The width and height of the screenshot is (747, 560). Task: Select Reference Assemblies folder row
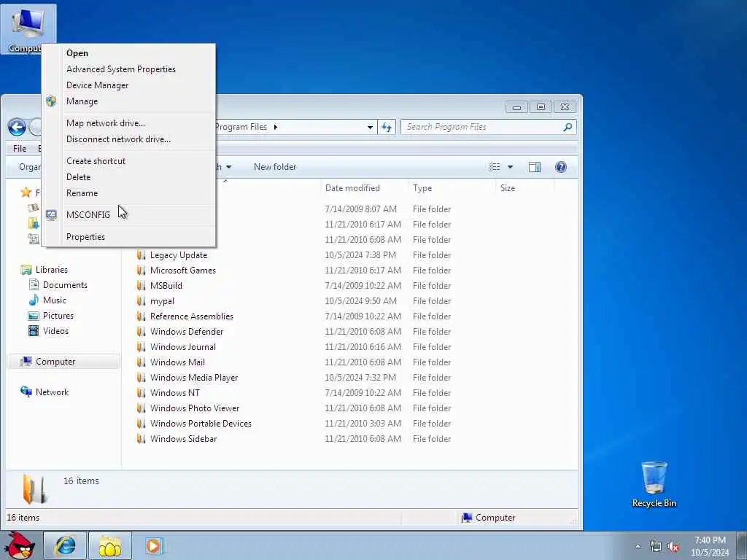click(344, 316)
